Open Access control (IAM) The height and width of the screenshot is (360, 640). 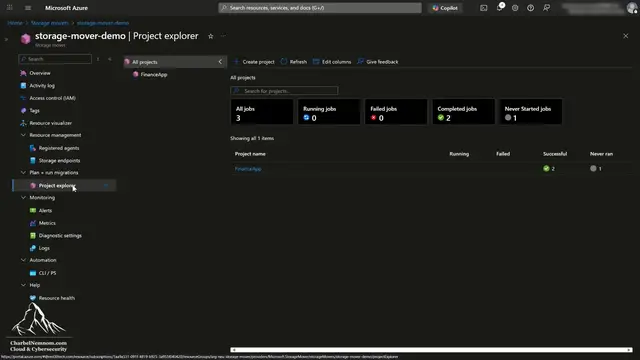pyautogui.click(x=52, y=98)
